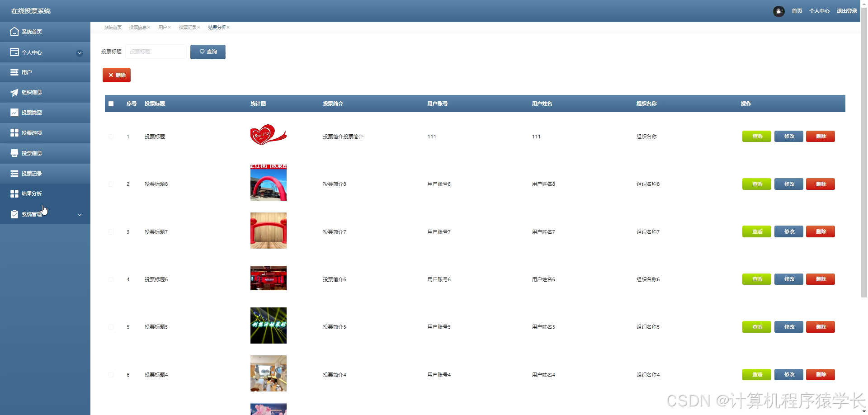Click 查看 for 投票标题4 row

[757, 374]
